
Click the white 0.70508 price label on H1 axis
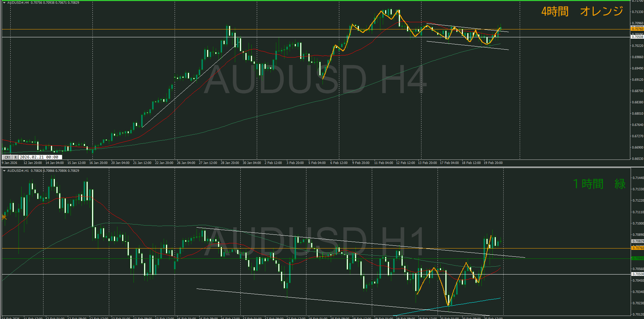tap(637, 274)
